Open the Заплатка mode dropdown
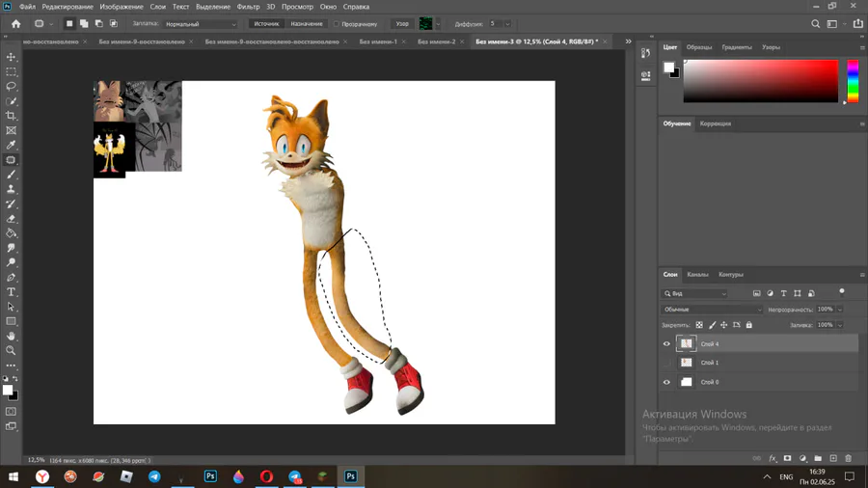868x488 pixels. tap(201, 24)
